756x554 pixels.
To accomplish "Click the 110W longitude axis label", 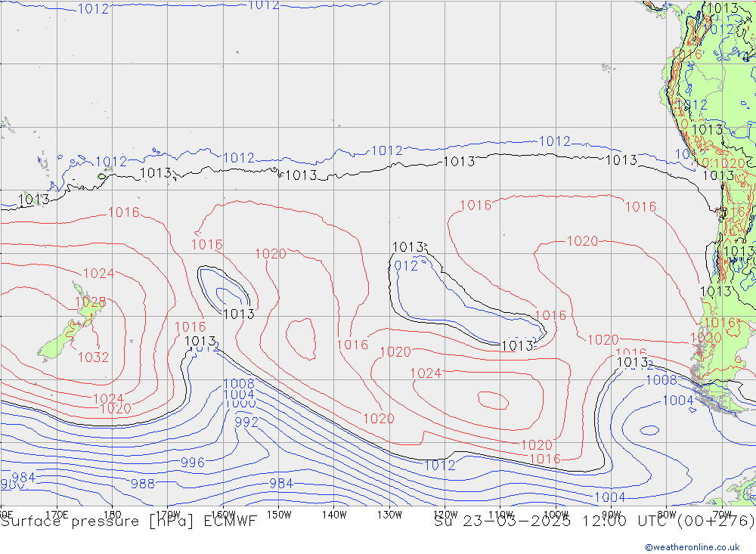I will 500,515.
